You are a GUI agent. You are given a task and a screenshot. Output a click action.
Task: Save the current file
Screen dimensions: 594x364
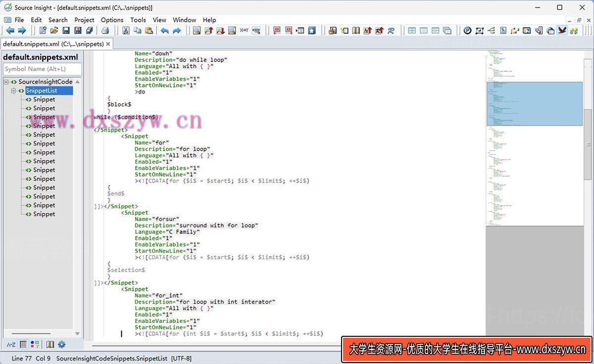coord(66,31)
